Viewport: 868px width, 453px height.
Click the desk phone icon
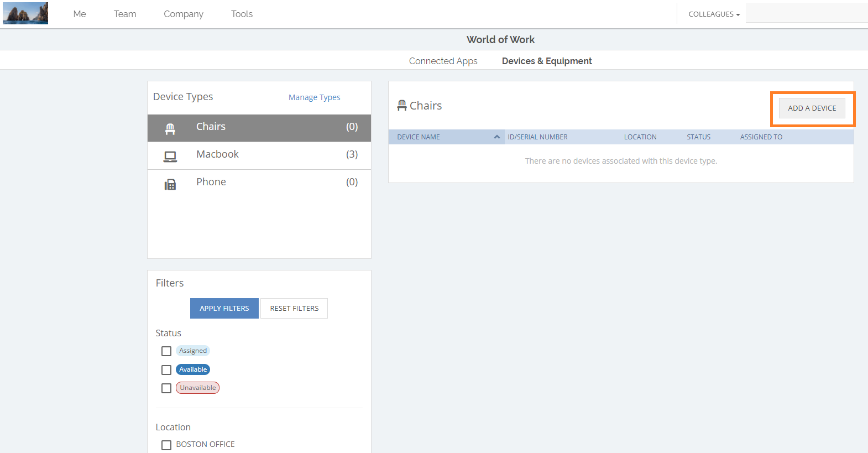170,184
